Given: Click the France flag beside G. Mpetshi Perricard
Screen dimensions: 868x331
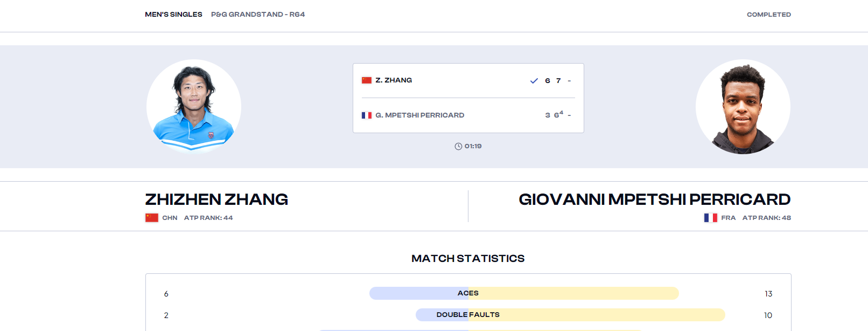Looking at the screenshot, I should click(367, 115).
